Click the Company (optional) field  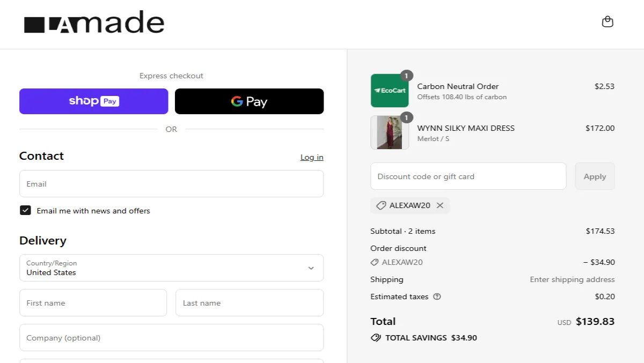tap(171, 338)
